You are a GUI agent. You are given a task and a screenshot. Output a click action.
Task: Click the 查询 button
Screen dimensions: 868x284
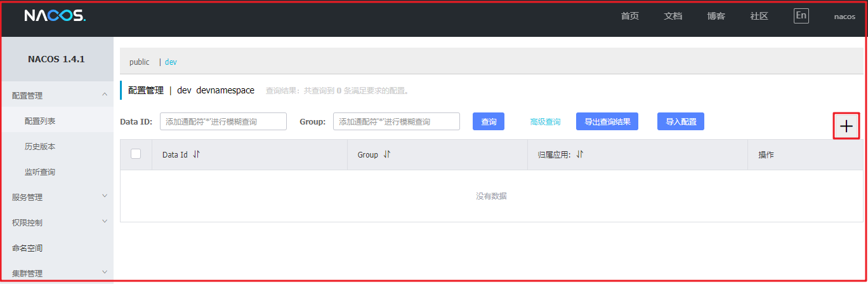(488, 121)
